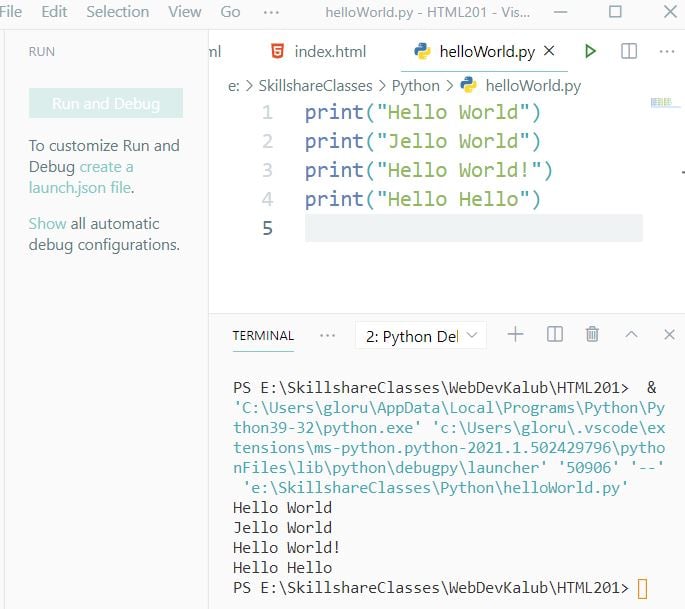
Task: Click code line print("Hello World!")
Action: pos(429,170)
